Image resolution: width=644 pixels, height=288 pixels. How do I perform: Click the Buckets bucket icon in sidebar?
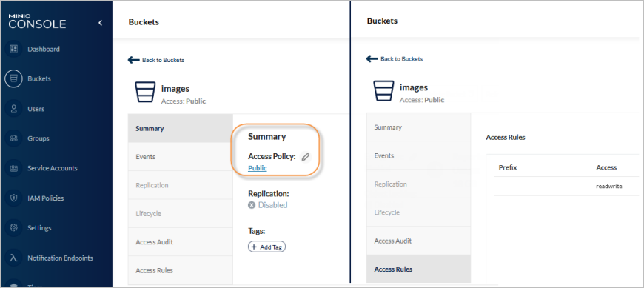(x=13, y=78)
